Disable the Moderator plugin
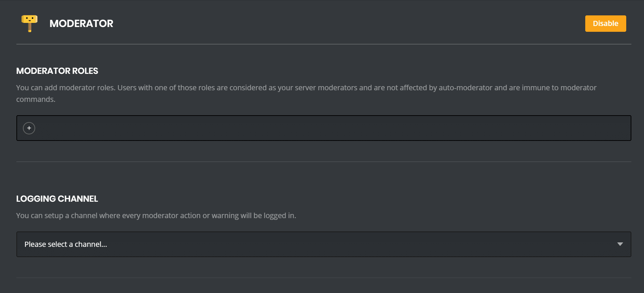This screenshot has width=644, height=293. coord(605,24)
